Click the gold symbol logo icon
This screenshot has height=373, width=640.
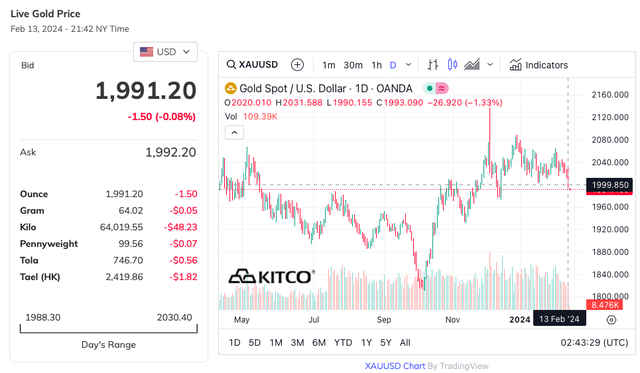[x=231, y=88]
